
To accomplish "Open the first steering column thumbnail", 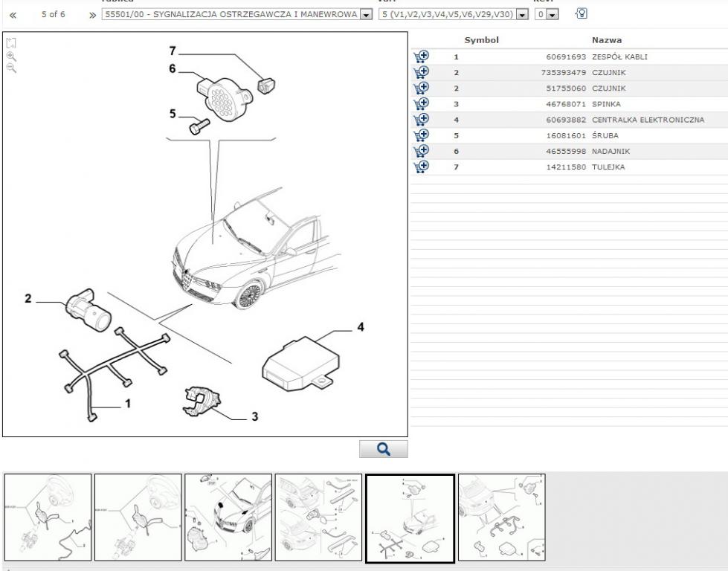I will 48,517.
